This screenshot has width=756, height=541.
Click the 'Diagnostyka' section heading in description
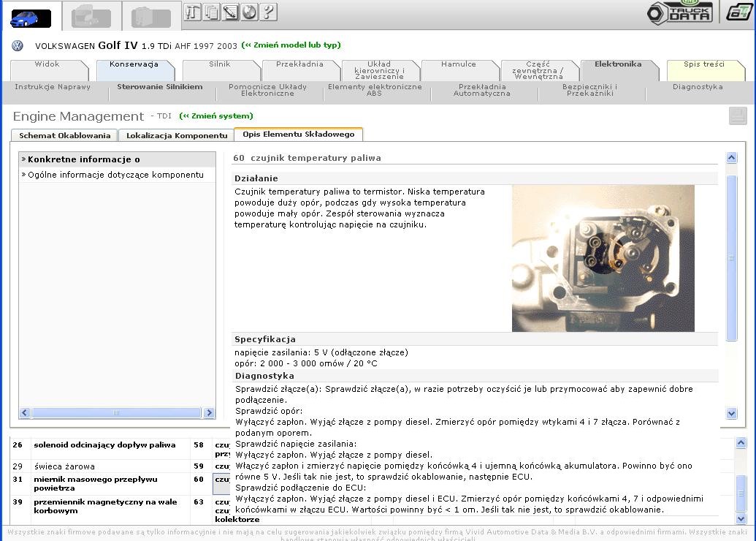pyautogui.click(x=264, y=376)
